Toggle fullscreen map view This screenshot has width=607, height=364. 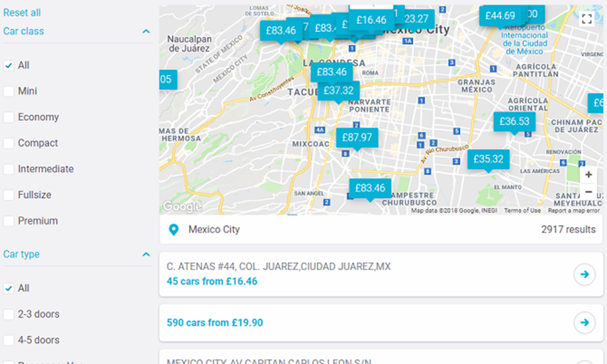586,19
